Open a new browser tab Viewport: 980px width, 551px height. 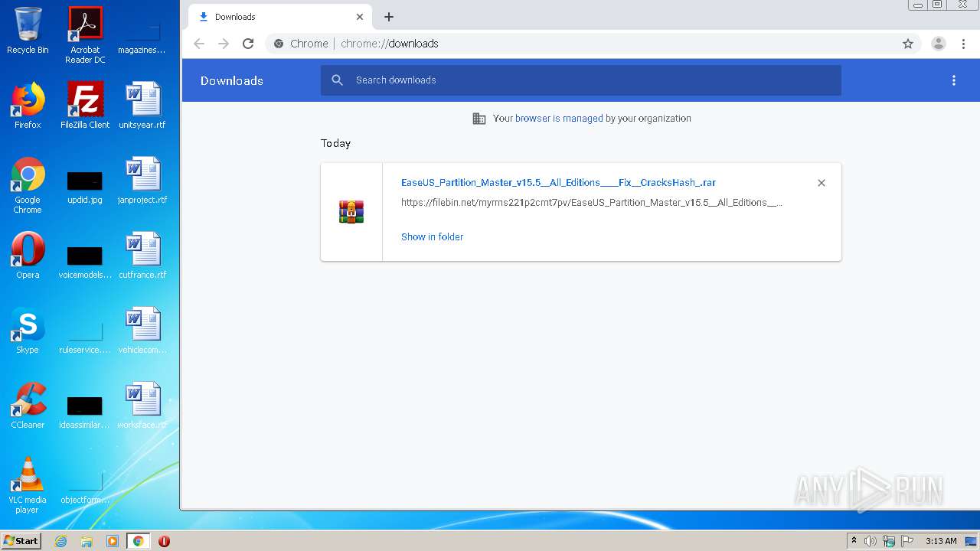[389, 17]
